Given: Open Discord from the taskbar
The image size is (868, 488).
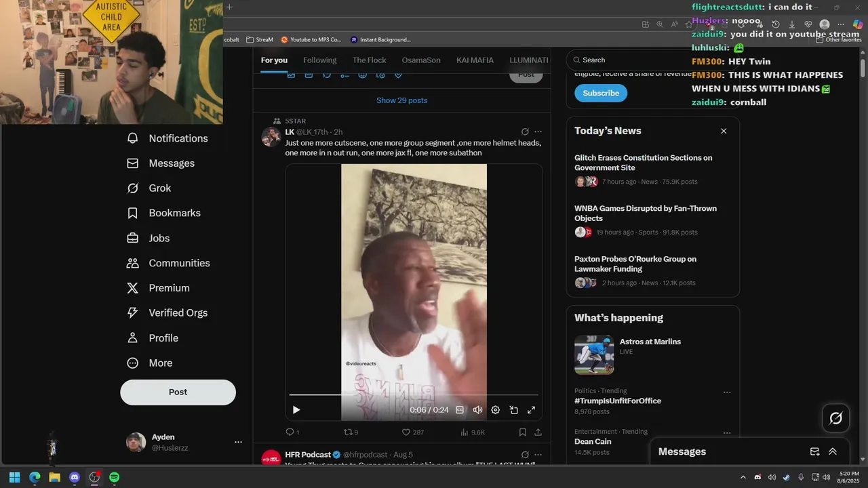Looking at the screenshot, I should [75, 477].
